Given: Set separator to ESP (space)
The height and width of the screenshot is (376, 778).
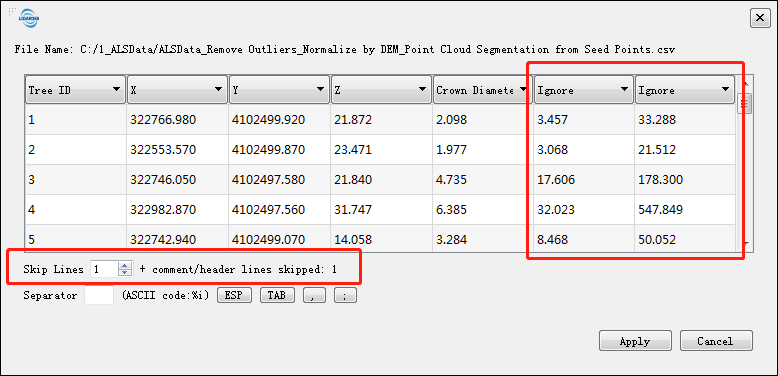Looking at the screenshot, I should point(235,296).
